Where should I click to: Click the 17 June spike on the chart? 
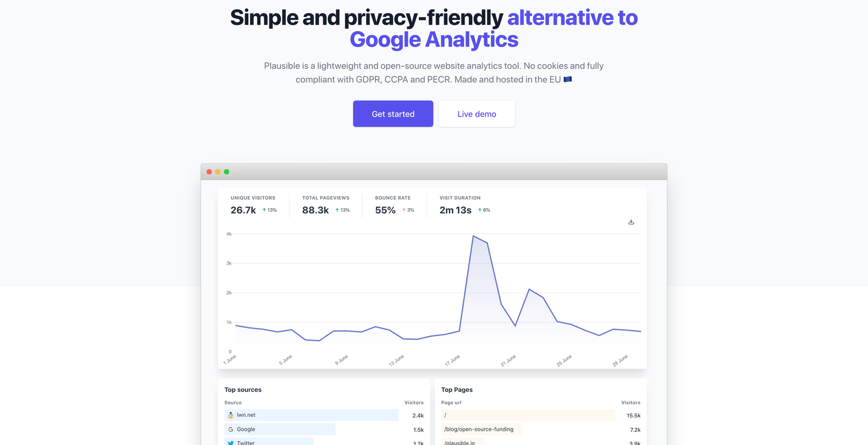pos(474,236)
